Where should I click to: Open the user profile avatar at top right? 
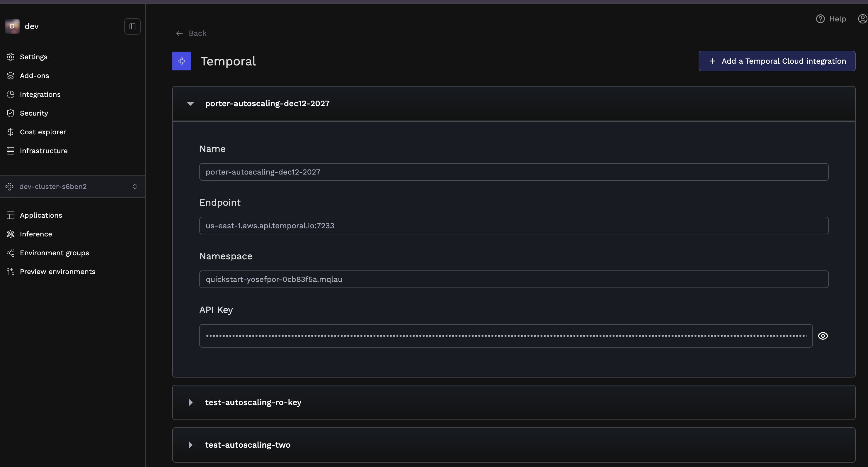(862, 19)
